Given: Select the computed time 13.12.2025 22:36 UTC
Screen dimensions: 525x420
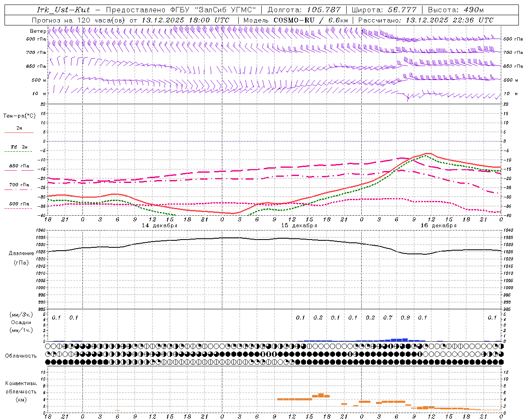Looking at the screenshot, I should (450, 20).
